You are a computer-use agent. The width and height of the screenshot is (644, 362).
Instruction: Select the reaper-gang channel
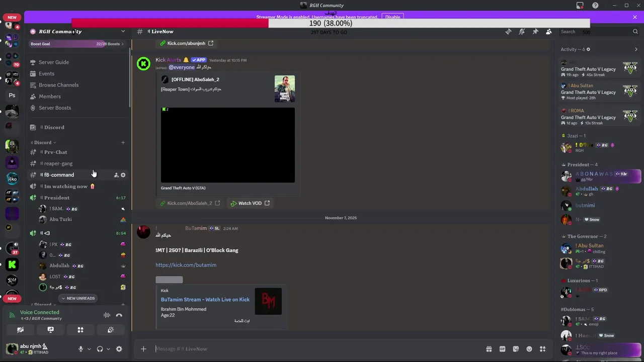click(77, 163)
